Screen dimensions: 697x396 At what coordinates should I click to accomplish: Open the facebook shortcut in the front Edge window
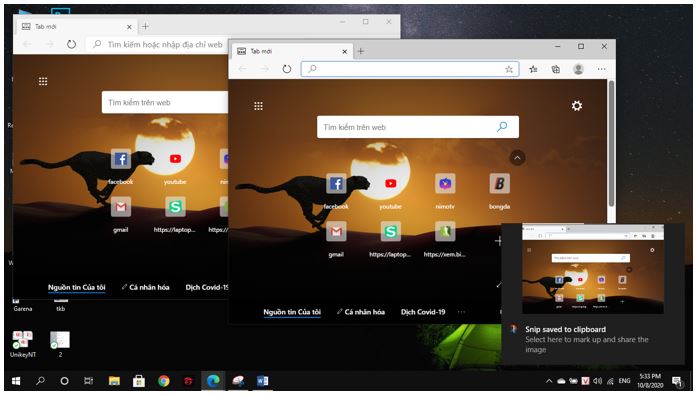[336, 184]
